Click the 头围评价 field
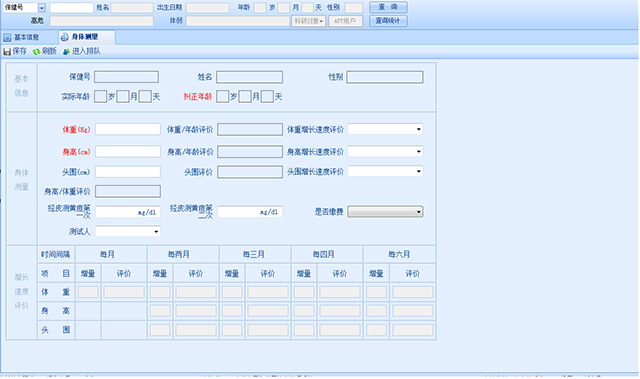Image resolution: width=640 pixels, height=379 pixels. pyautogui.click(x=250, y=172)
